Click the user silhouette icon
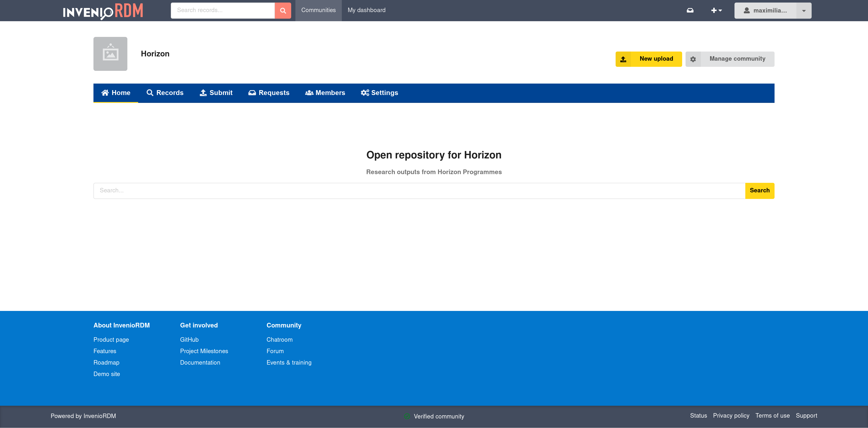The image size is (868, 428). pos(747,10)
